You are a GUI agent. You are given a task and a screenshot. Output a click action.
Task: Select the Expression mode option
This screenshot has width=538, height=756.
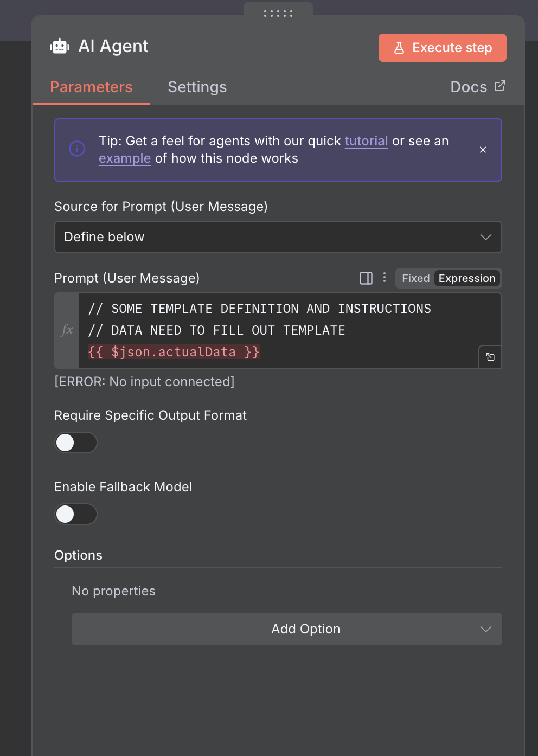point(467,278)
